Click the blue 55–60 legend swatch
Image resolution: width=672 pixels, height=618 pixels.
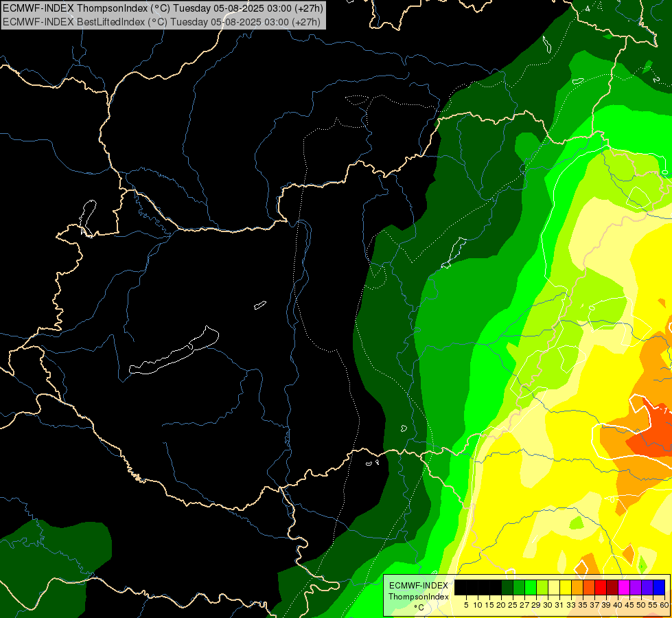pos(658,588)
